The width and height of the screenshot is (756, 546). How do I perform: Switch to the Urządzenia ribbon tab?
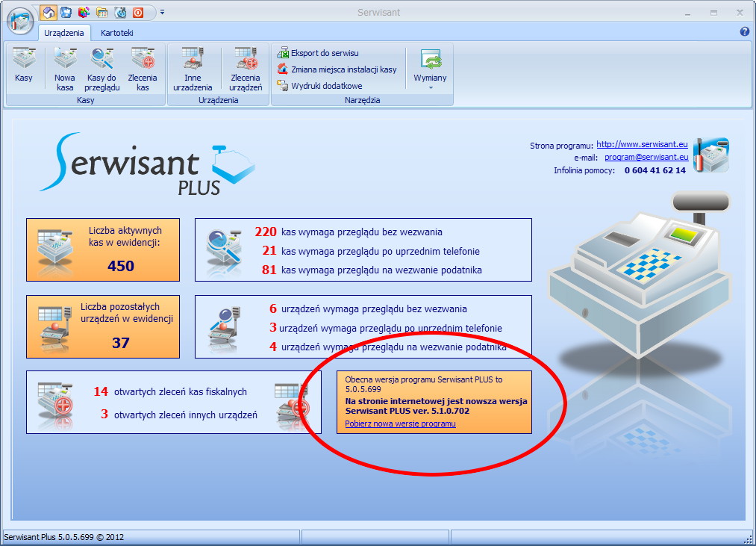(64, 33)
